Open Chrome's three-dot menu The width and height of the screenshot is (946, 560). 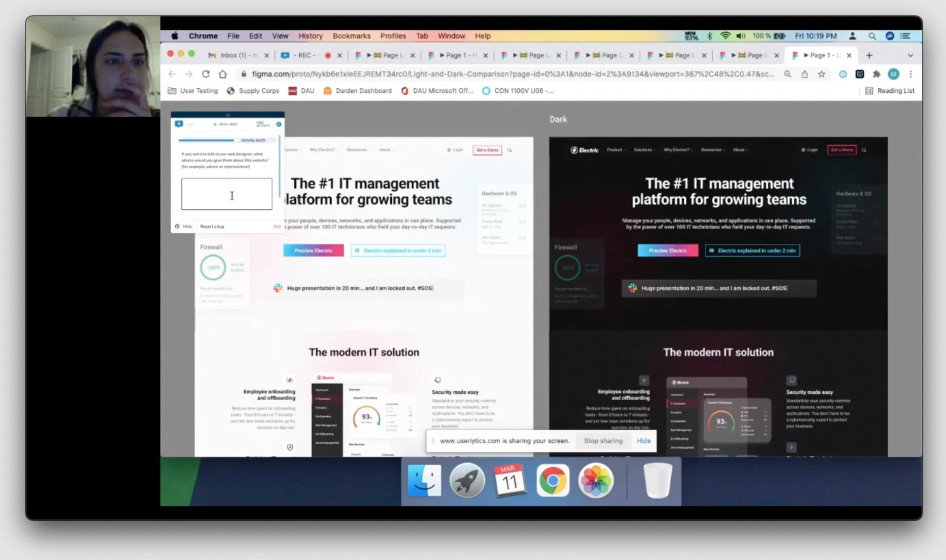pyautogui.click(x=910, y=74)
